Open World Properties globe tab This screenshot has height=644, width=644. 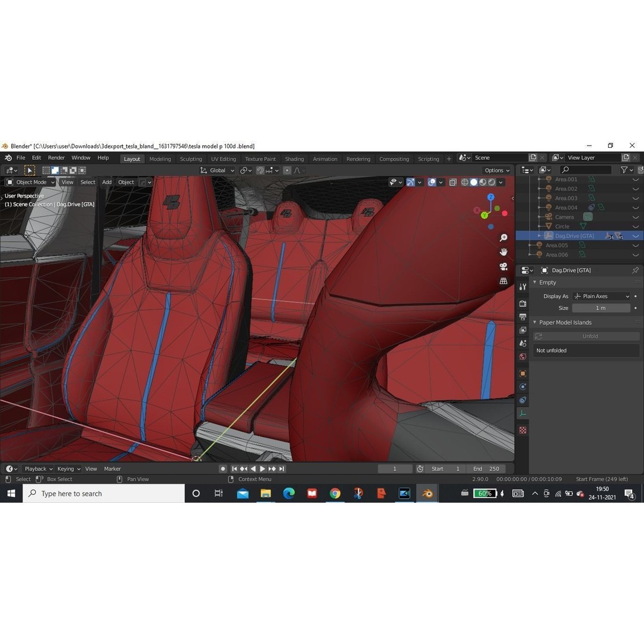tap(523, 357)
